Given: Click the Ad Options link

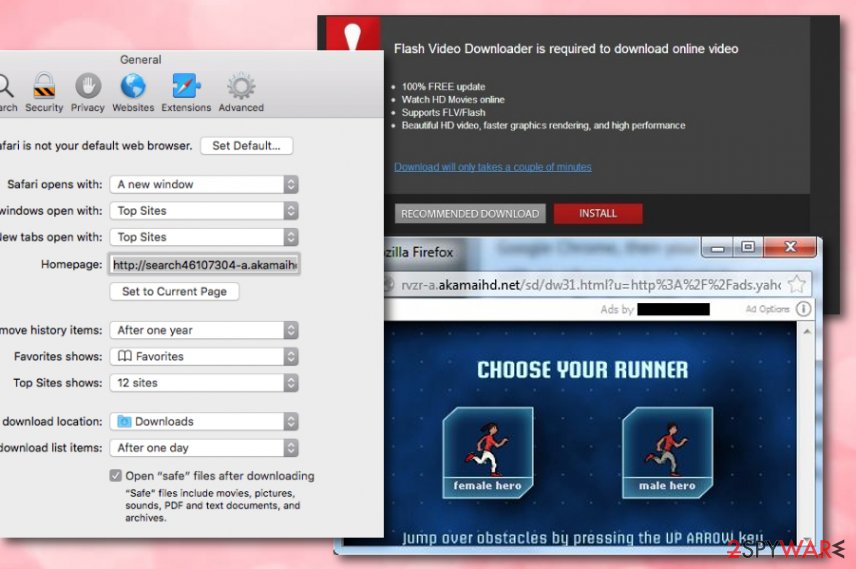Looking at the screenshot, I should coord(767,309).
